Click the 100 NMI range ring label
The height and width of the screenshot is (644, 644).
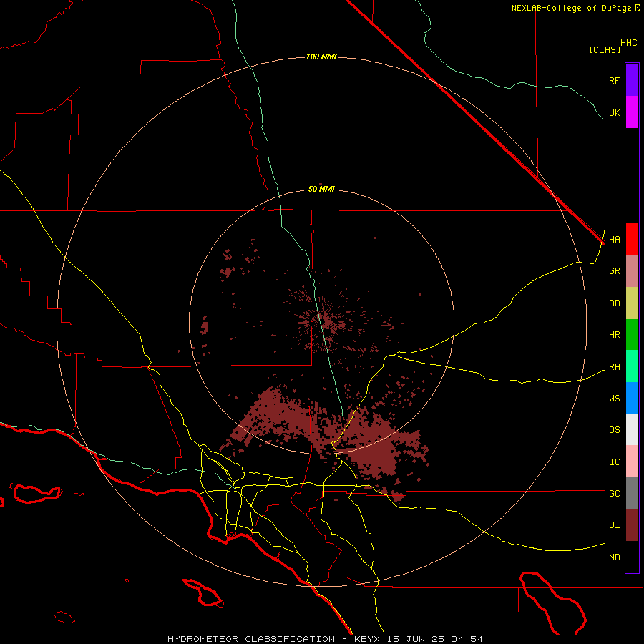(x=321, y=57)
